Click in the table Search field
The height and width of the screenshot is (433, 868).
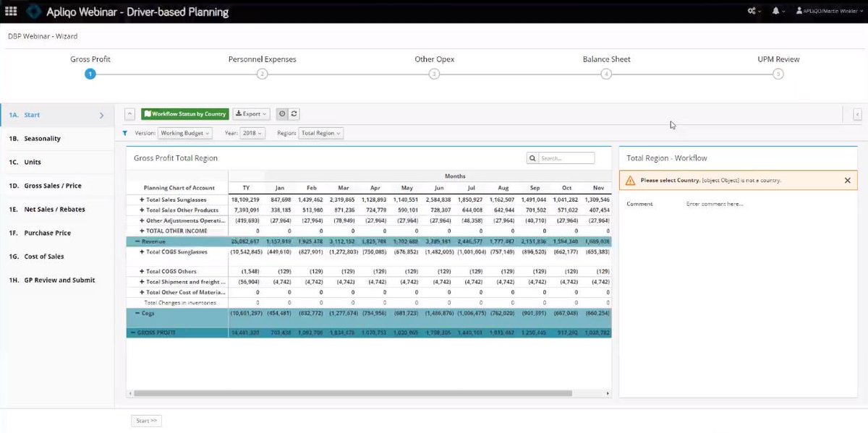[x=566, y=158]
